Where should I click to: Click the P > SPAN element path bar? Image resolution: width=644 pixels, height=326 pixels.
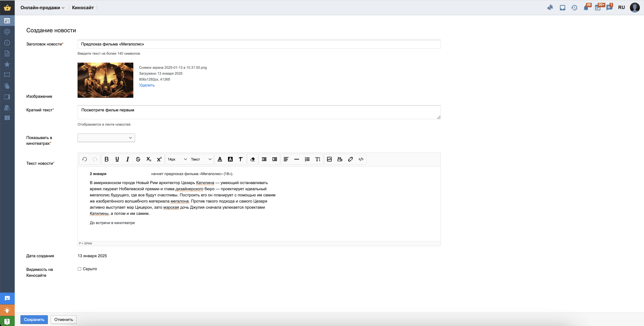[x=259, y=243]
